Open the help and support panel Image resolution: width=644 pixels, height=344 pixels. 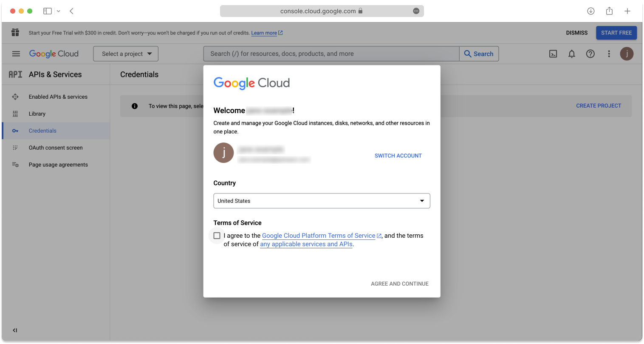click(590, 54)
